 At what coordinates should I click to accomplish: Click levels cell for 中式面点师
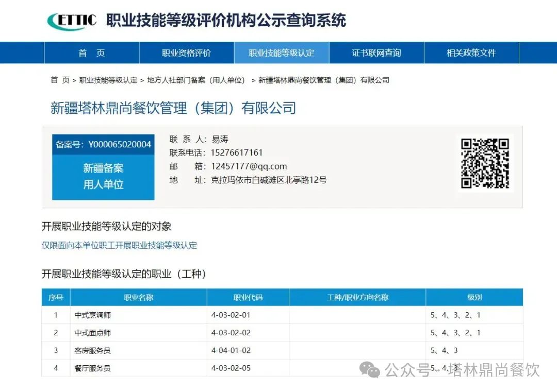coord(474,333)
